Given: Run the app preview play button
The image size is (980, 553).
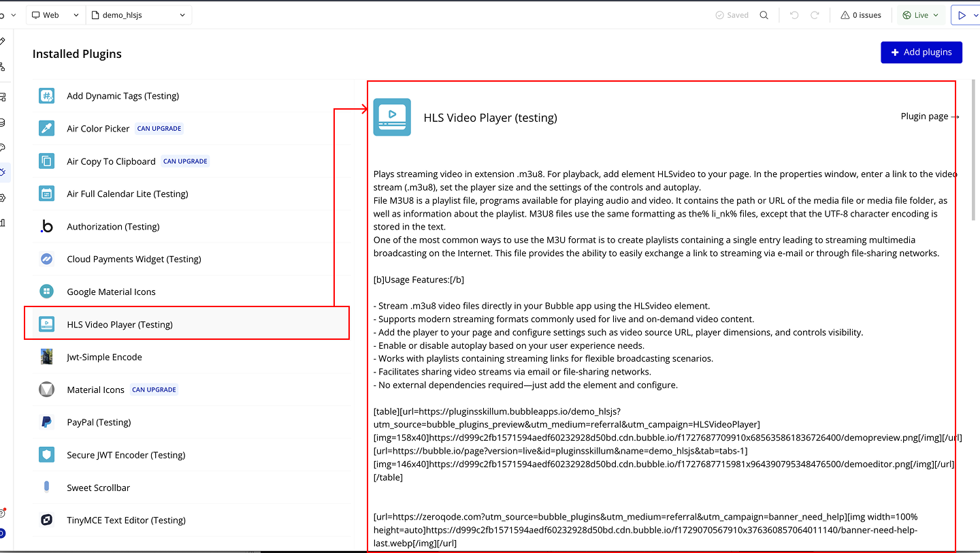Looking at the screenshot, I should 962,15.
